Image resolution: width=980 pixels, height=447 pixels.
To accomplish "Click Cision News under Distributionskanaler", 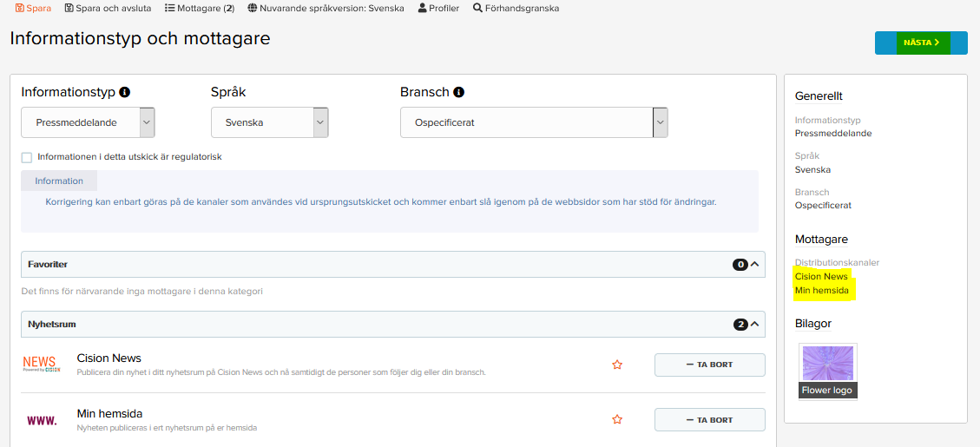I will 821,276.
